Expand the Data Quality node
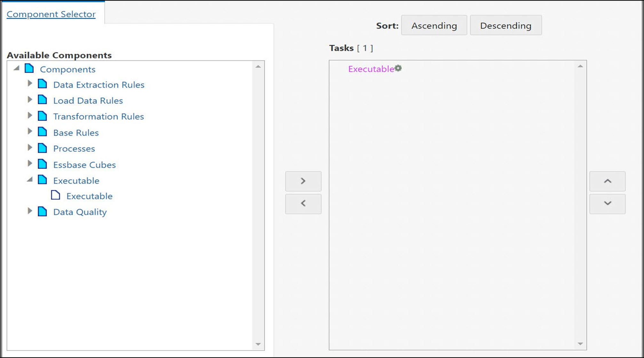This screenshot has height=358, width=644. [x=30, y=211]
